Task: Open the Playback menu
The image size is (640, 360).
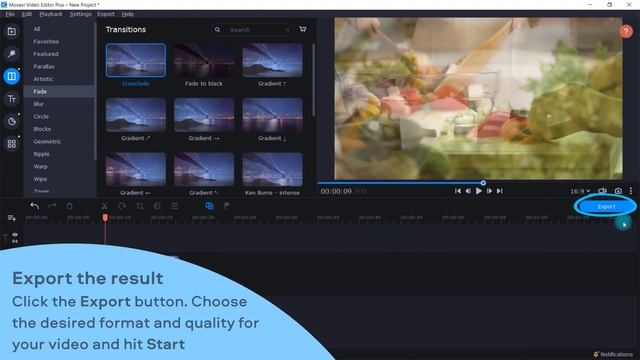Action: (51, 14)
